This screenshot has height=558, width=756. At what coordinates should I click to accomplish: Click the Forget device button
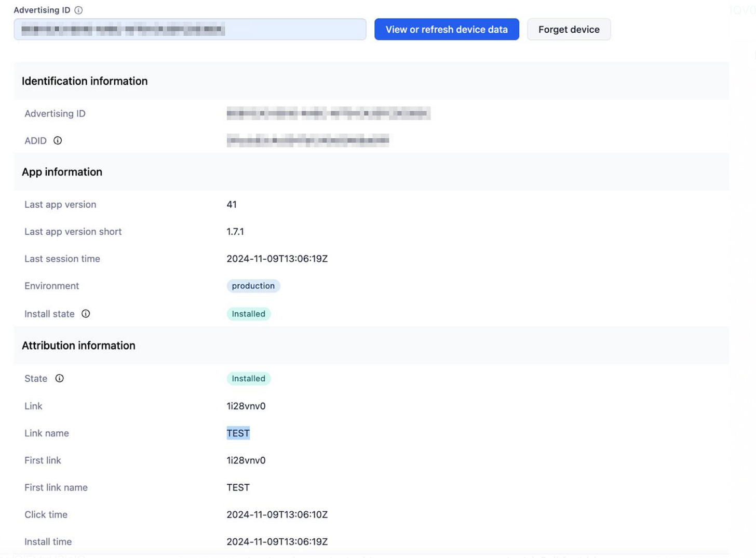(569, 29)
